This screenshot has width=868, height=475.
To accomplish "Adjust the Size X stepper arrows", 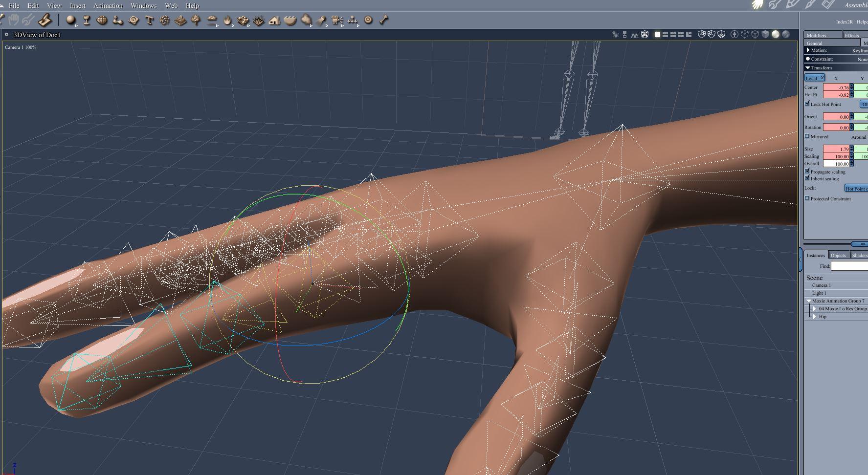I will click(852, 149).
